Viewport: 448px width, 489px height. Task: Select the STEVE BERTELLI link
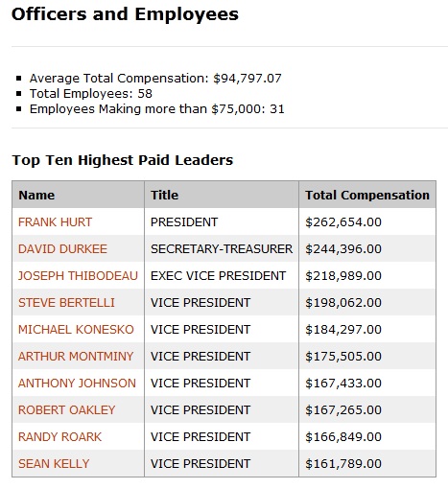(66, 303)
